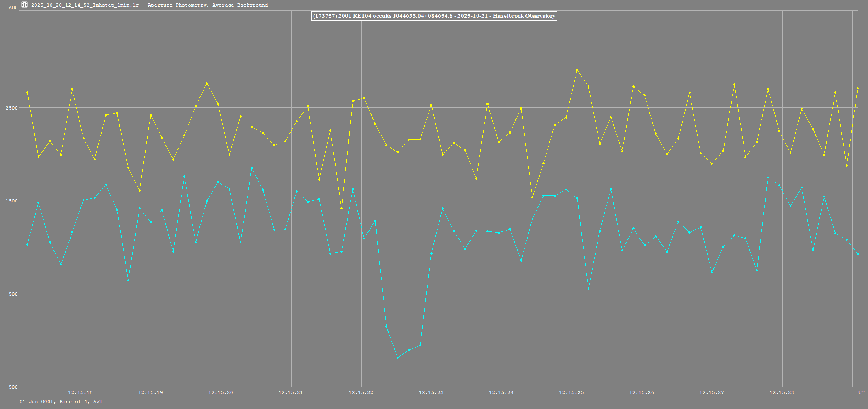Click the 2500 y-axis tick label
This screenshot has height=409, width=868.
[12, 108]
